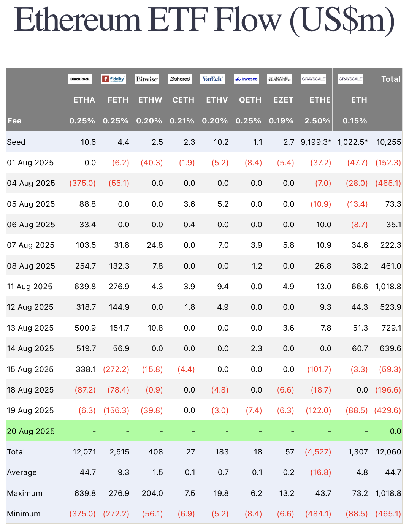Click the Bitwise logo in header

point(147,79)
